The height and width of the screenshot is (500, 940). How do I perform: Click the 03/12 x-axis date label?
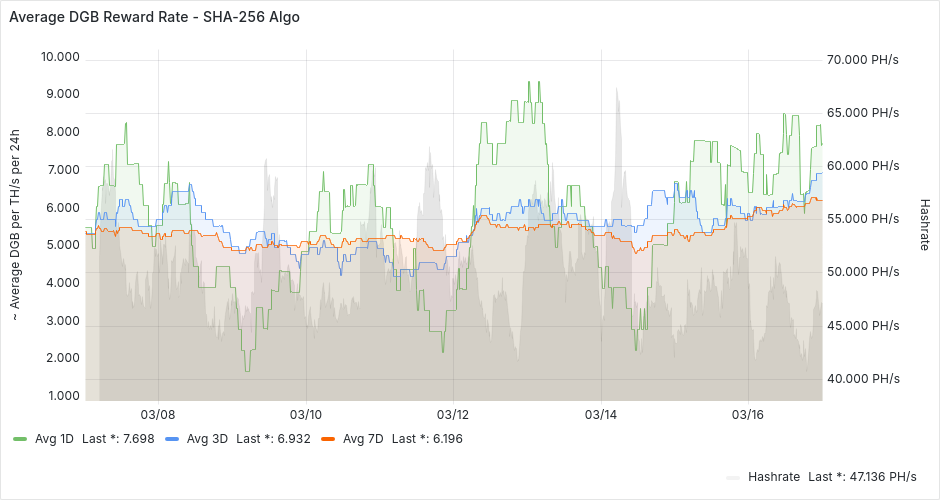point(453,414)
